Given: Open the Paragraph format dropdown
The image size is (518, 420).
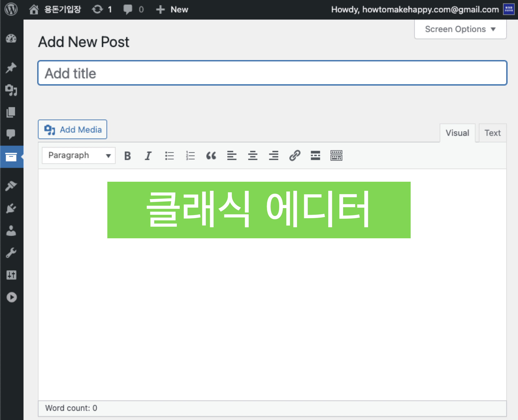Looking at the screenshot, I should 79,156.
